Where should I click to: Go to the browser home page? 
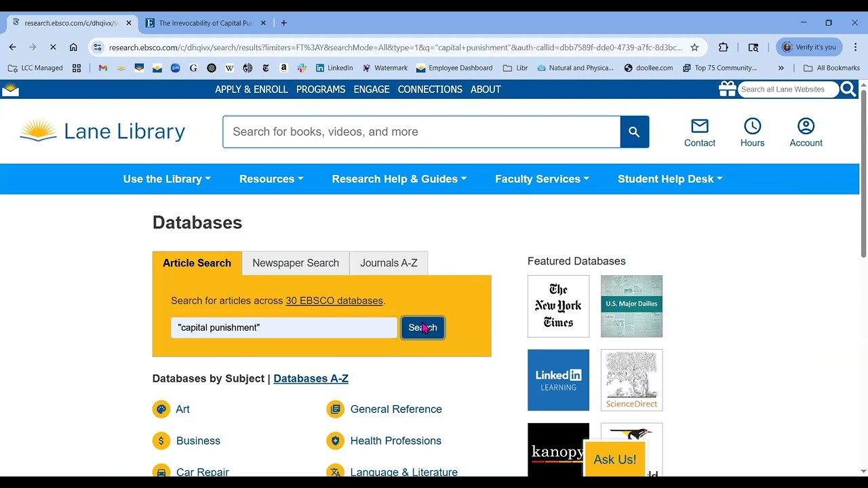click(73, 47)
